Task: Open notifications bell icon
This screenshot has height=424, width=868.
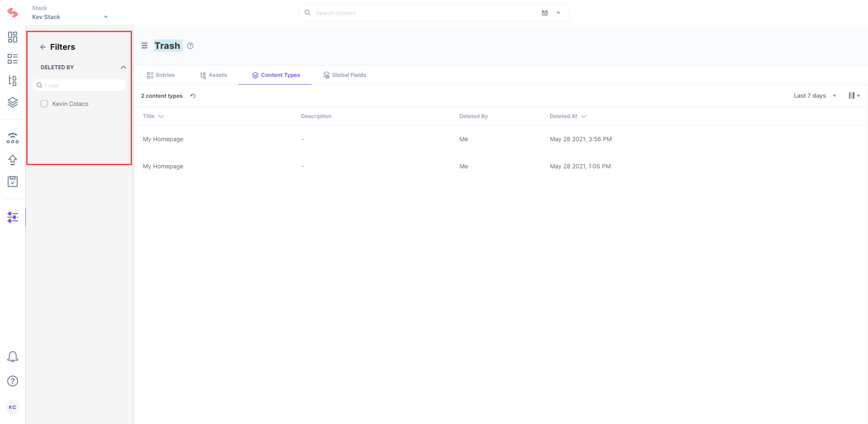Action: [x=12, y=357]
